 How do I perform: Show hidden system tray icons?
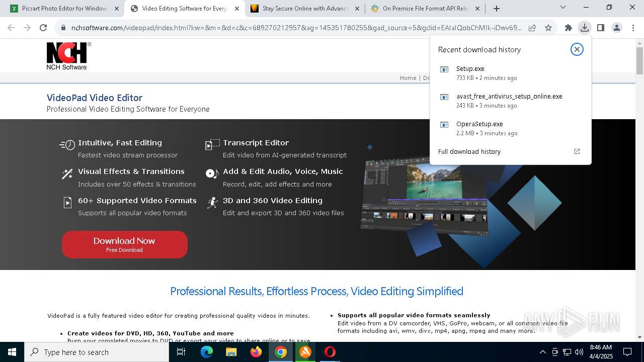[542, 352]
